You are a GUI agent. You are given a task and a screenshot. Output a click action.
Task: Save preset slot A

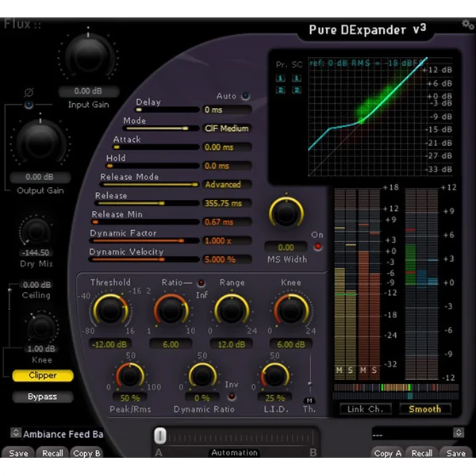[x=18, y=453]
